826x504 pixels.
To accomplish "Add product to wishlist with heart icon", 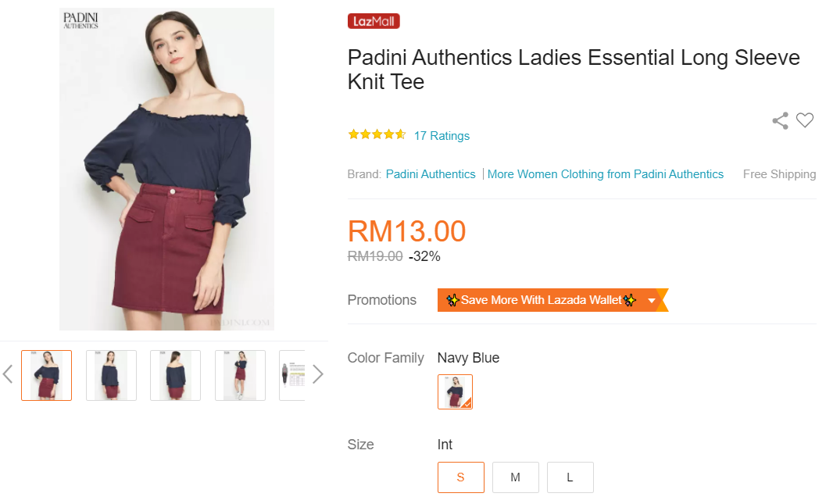I will coord(805,120).
